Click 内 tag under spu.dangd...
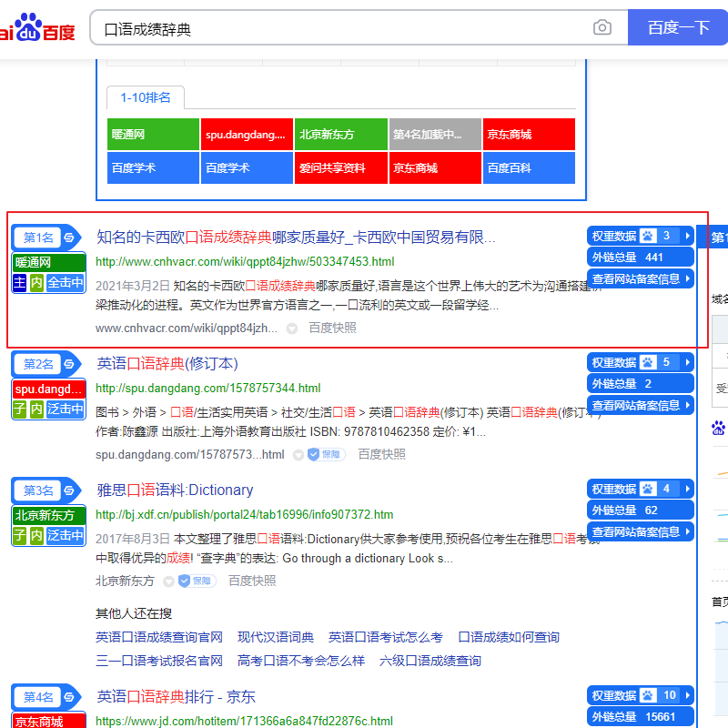This screenshot has width=728, height=728. tap(36, 409)
